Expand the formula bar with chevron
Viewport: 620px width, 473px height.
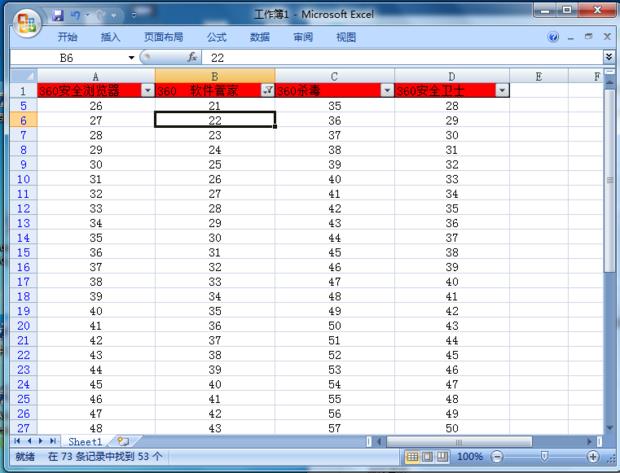coord(609,58)
